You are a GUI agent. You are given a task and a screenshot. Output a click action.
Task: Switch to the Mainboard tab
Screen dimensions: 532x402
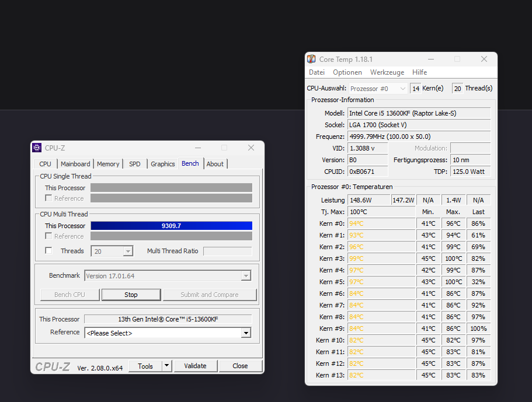point(75,164)
